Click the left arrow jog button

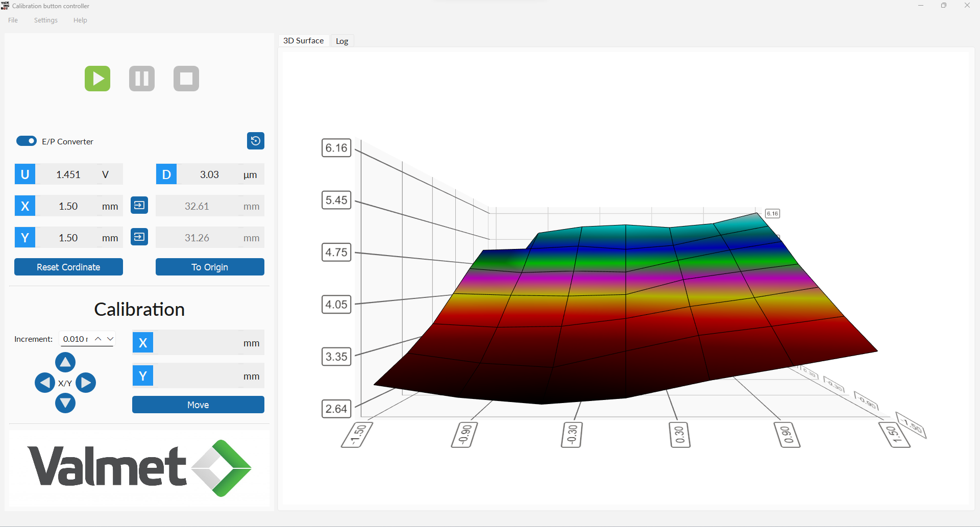(45, 383)
